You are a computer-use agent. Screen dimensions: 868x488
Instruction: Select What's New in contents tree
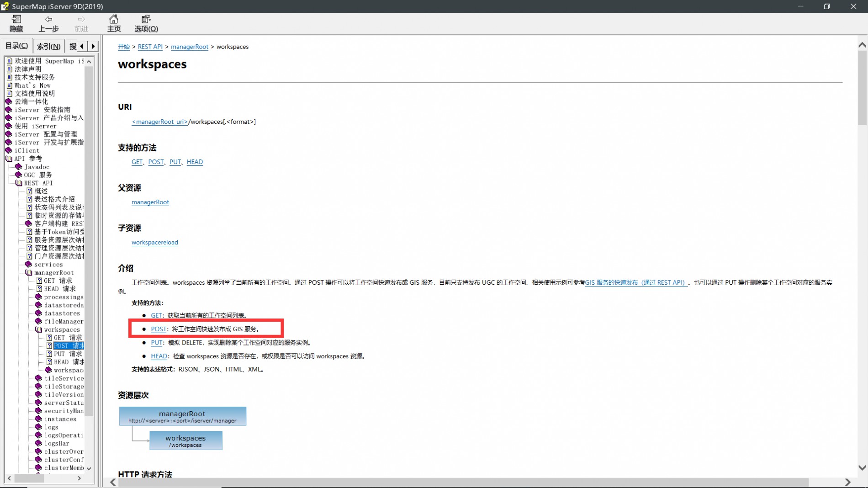pyautogui.click(x=32, y=85)
